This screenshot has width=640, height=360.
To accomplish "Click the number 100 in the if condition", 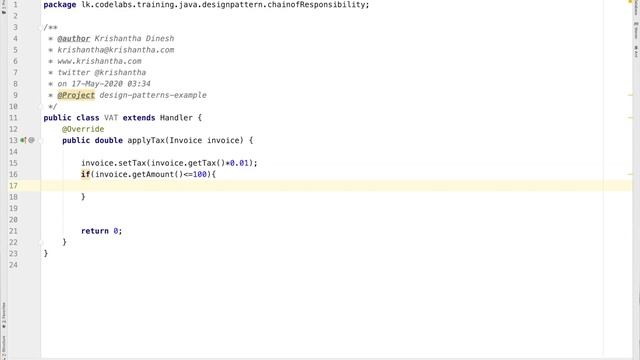I will pos(200,174).
